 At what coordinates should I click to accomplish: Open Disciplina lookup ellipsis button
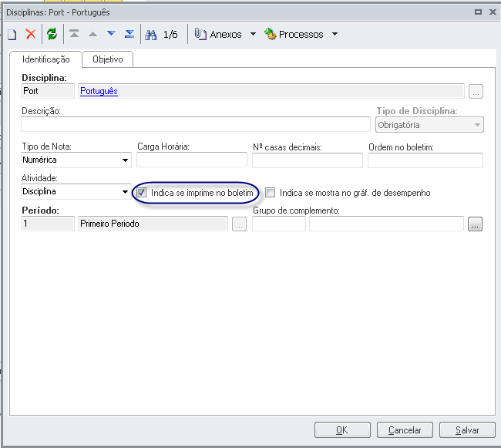pyautogui.click(x=476, y=92)
